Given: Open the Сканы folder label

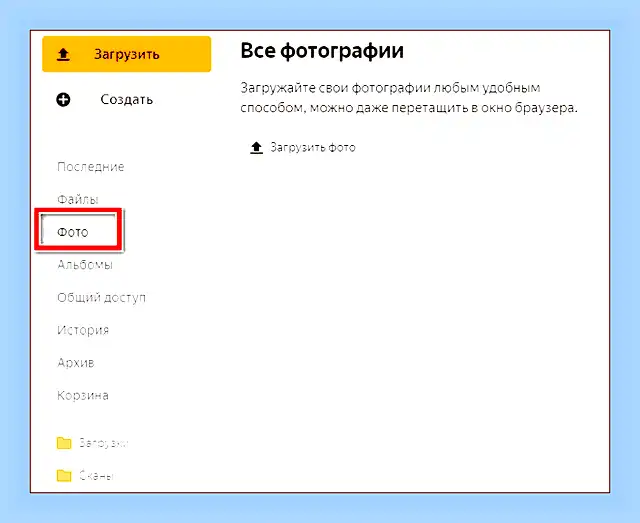Looking at the screenshot, I should point(96,476).
